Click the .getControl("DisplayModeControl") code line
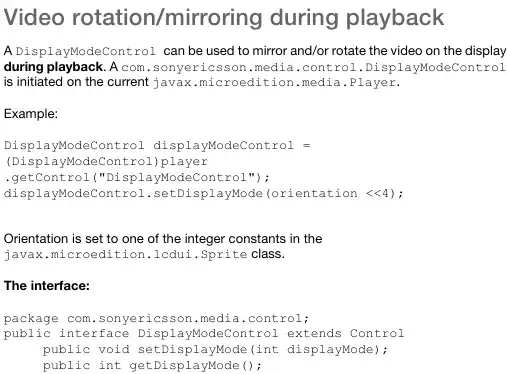This screenshot has height=374, width=507. (x=137, y=177)
